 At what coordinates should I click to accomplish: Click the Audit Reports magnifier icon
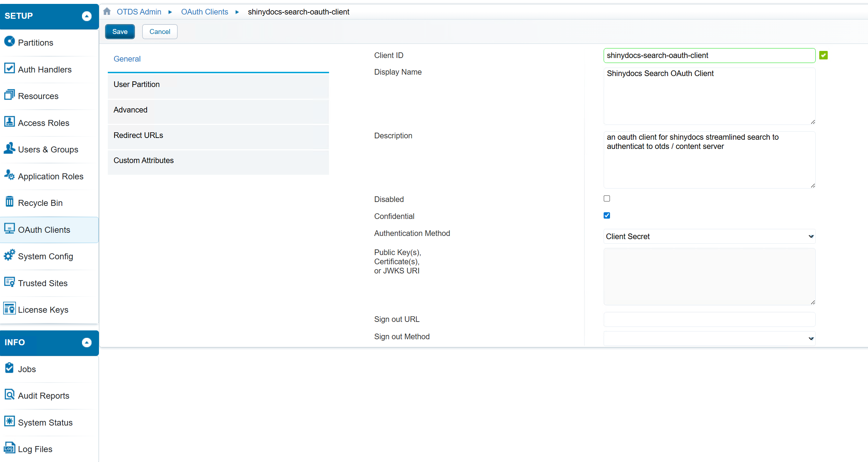tap(9, 394)
